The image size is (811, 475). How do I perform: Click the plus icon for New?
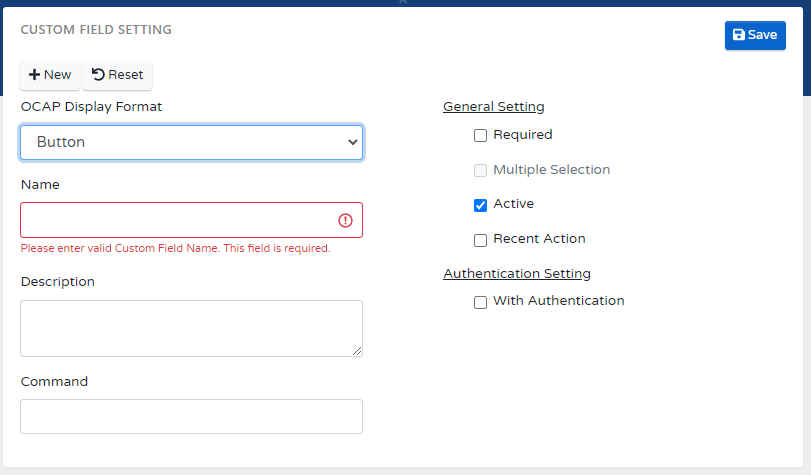click(x=34, y=75)
